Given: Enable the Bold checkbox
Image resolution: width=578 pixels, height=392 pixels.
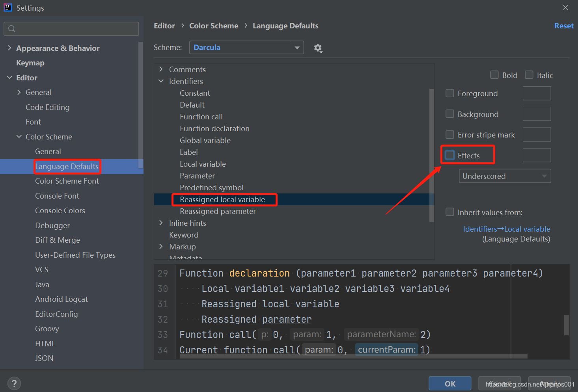Looking at the screenshot, I should tap(494, 75).
